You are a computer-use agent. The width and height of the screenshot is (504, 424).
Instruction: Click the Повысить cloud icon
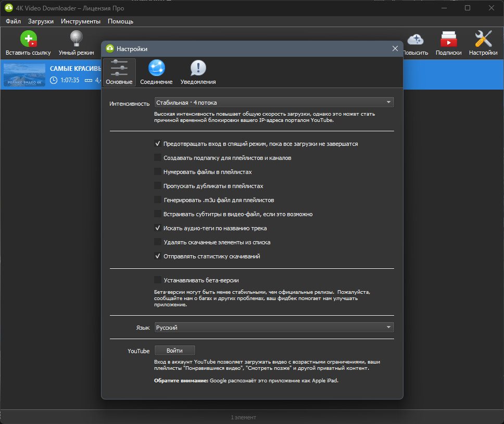tap(415, 40)
